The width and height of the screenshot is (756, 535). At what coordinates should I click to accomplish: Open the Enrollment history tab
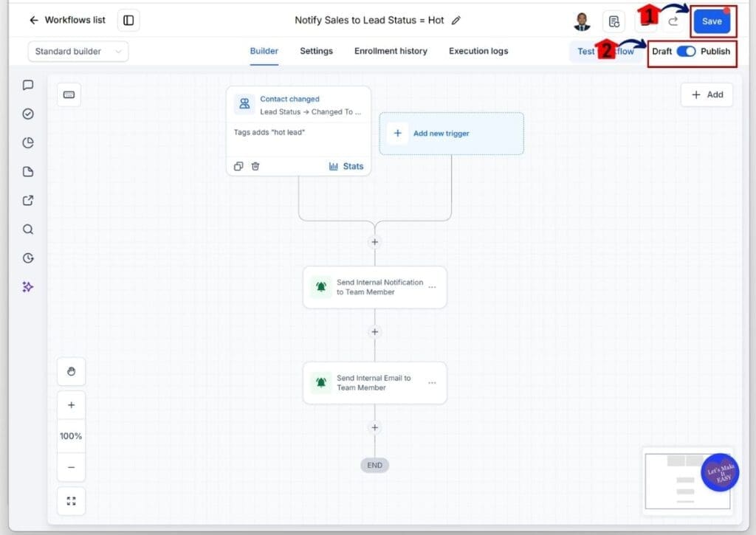391,51
